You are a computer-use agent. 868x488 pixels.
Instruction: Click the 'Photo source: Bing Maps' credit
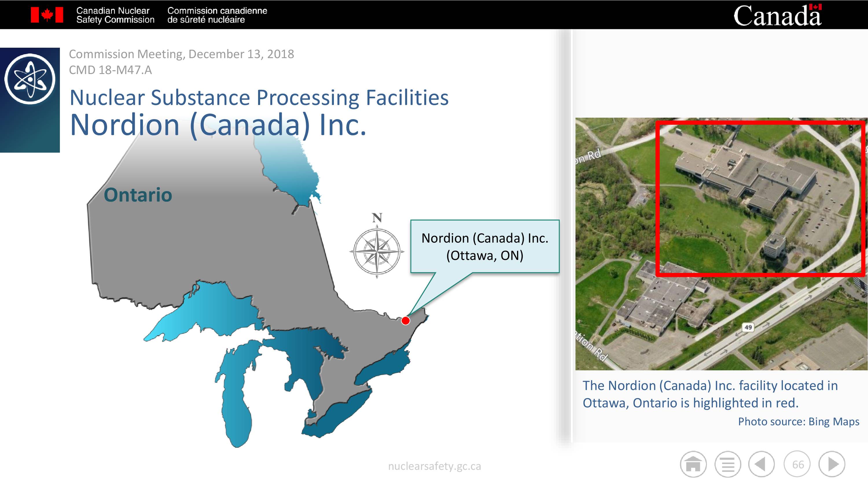[799, 421]
